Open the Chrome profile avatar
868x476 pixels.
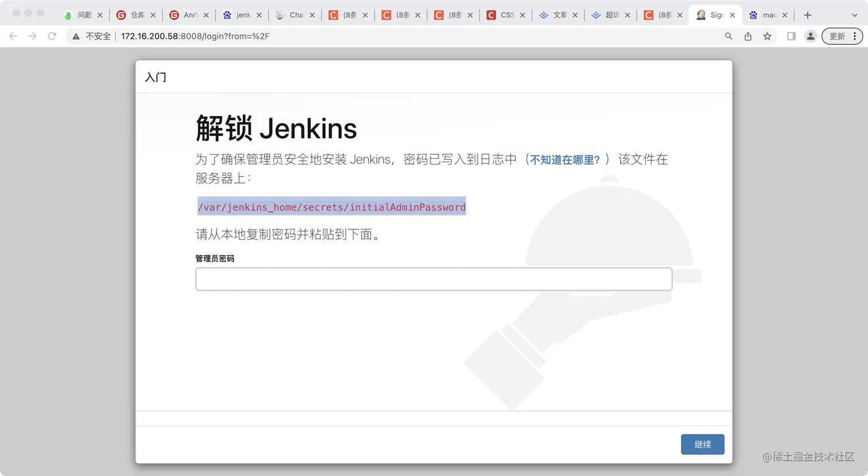click(811, 36)
